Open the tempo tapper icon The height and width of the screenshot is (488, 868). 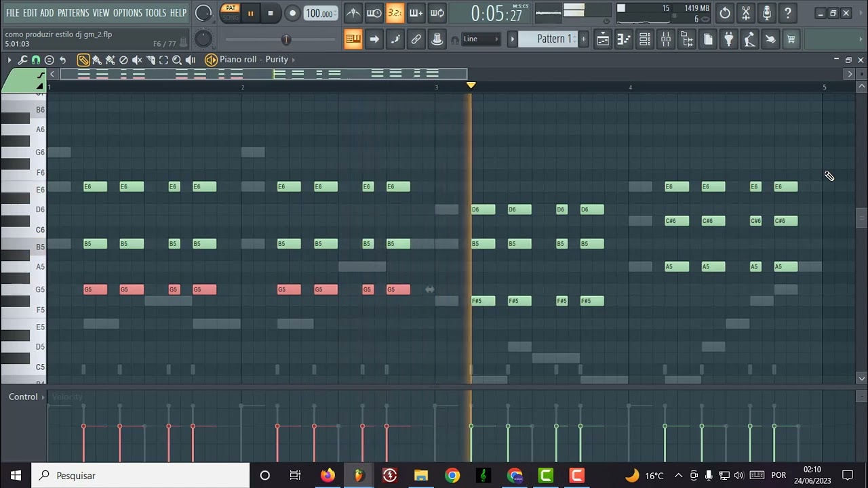click(749, 40)
